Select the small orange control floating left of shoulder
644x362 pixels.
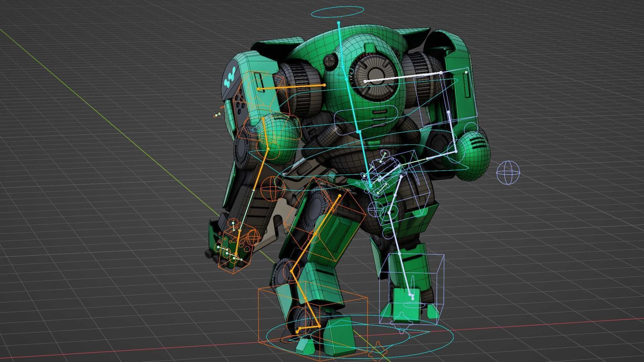[x=217, y=115]
